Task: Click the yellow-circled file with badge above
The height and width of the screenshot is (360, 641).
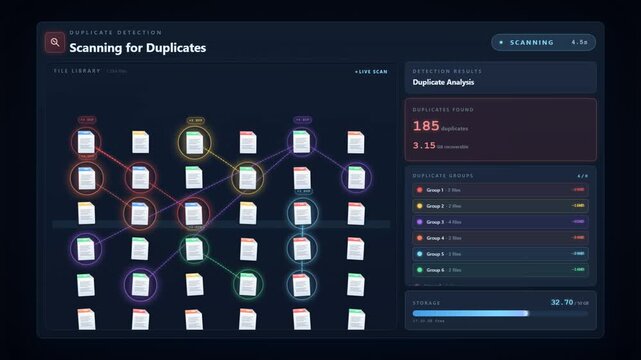Action: coord(195,143)
